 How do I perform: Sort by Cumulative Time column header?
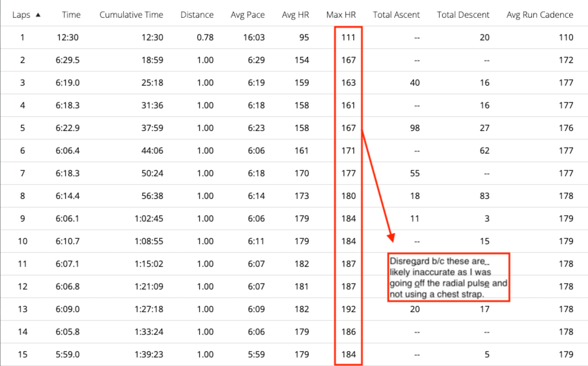pyautogui.click(x=131, y=15)
